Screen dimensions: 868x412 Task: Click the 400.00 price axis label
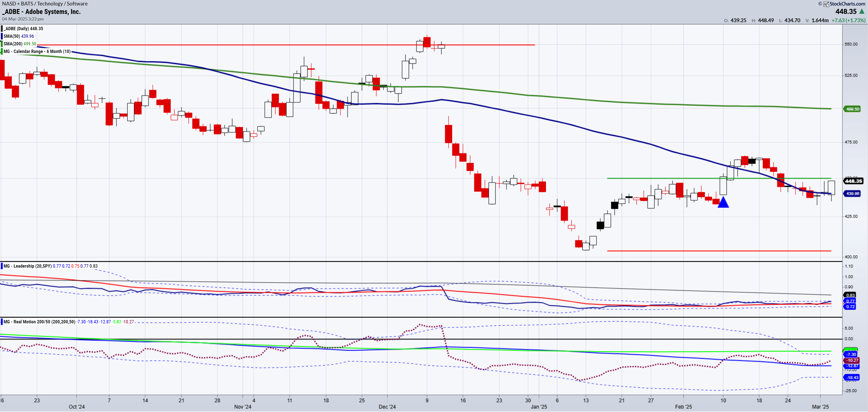(851, 257)
